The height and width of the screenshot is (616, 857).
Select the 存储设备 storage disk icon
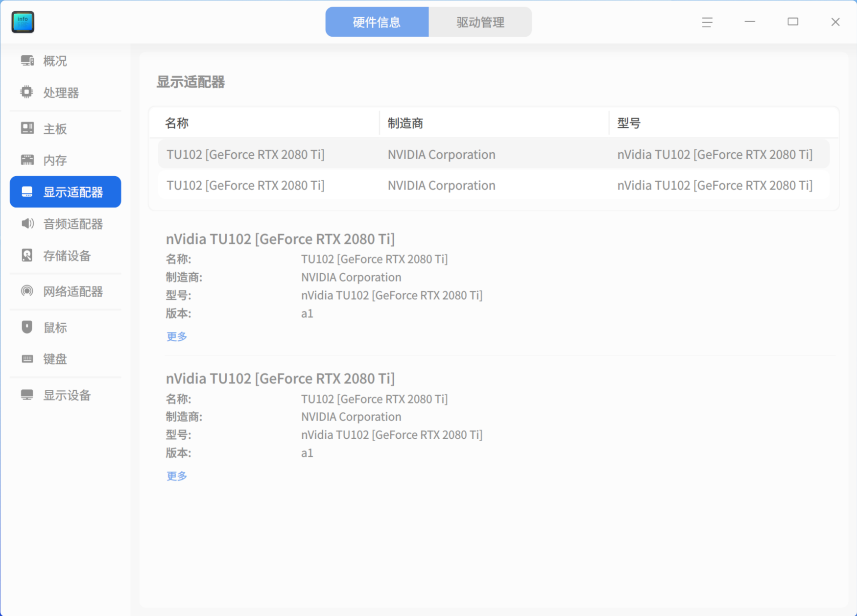(27, 255)
